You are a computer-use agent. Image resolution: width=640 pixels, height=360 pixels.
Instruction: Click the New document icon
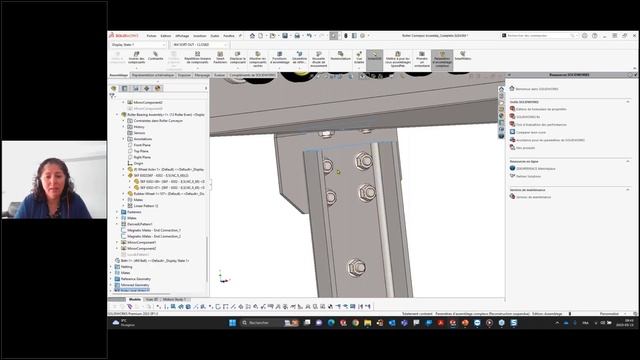tap(261, 36)
